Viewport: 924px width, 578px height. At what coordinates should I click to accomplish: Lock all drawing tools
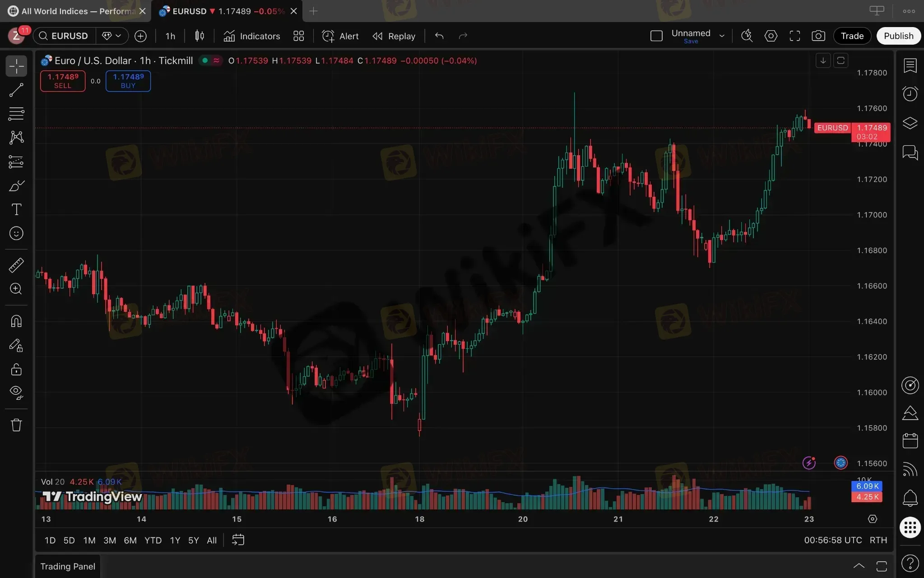coord(16,370)
